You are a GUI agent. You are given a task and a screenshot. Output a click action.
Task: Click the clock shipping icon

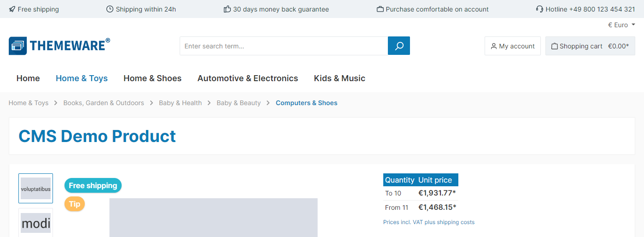(110, 9)
